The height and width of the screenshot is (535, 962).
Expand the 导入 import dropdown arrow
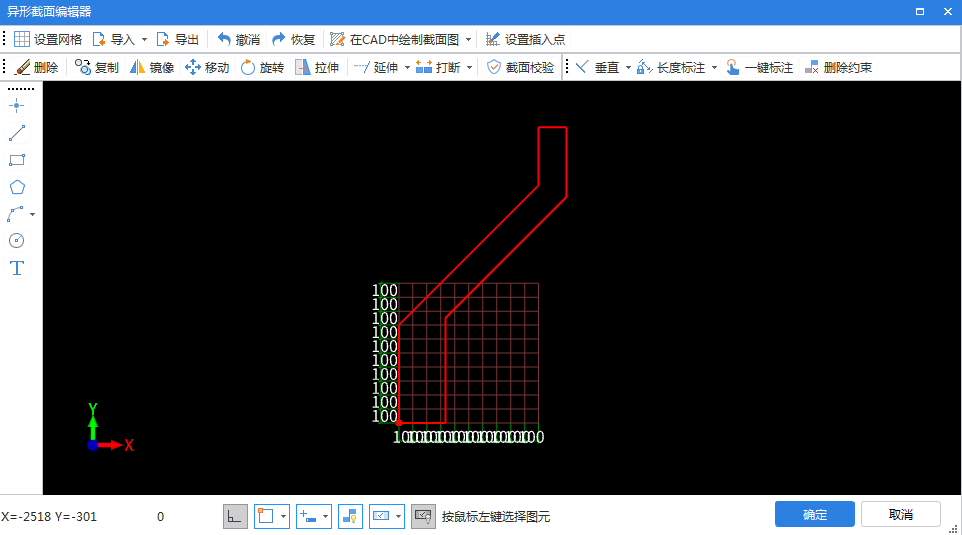click(144, 39)
